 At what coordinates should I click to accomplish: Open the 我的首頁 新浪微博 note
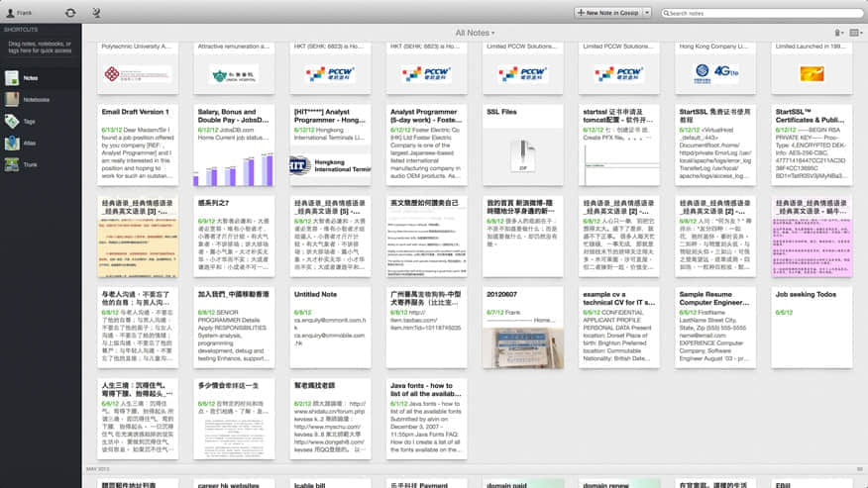[523, 237]
